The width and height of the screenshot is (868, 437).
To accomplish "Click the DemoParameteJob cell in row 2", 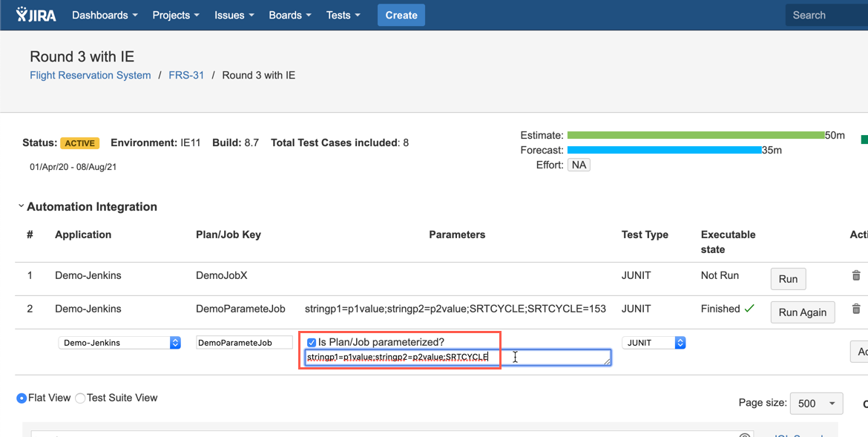I will (x=241, y=309).
